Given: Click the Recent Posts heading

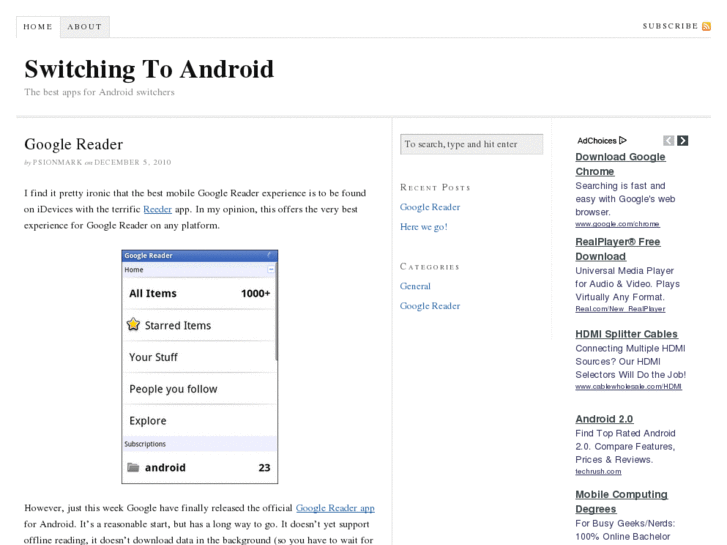Looking at the screenshot, I should pyautogui.click(x=435, y=187).
